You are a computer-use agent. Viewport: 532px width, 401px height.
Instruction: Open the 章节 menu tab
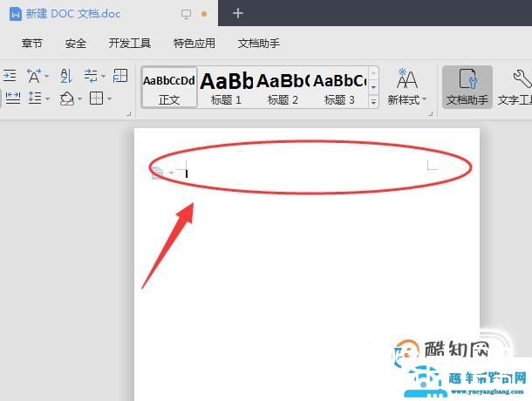tap(31, 44)
